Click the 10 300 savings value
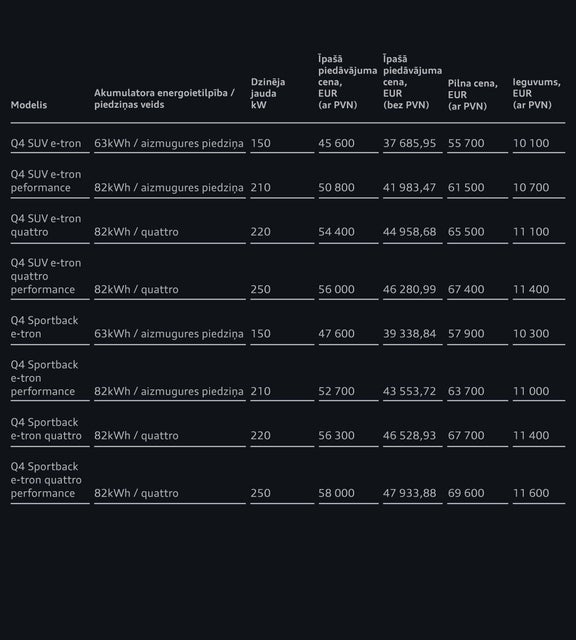The height and width of the screenshot is (640, 576). tap(531, 333)
